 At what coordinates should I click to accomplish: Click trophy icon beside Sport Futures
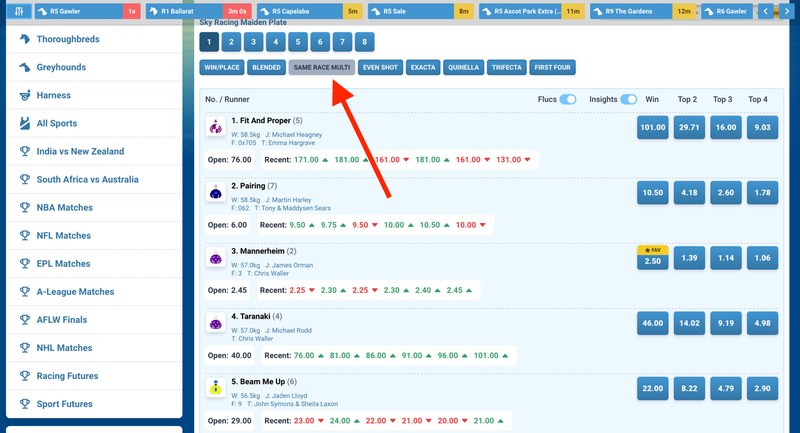click(24, 403)
